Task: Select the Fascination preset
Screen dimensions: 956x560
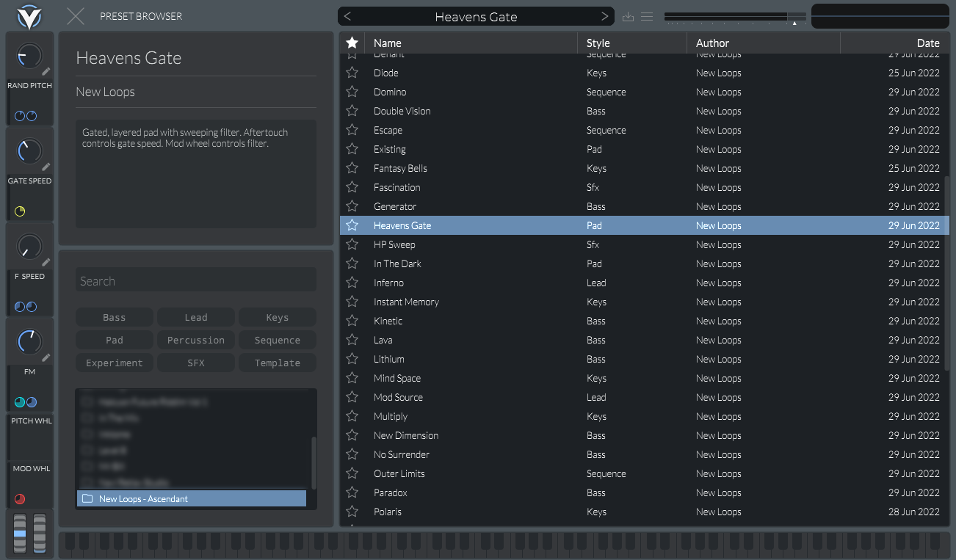Action: click(x=644, y=187)
